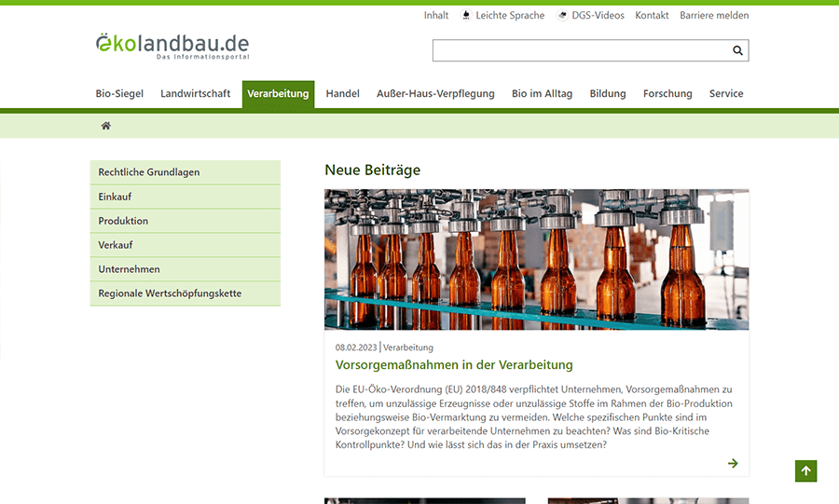Open the Bio-Siegel menu
The height and width of the screenshot is (504, 839).
click(119, 94)
